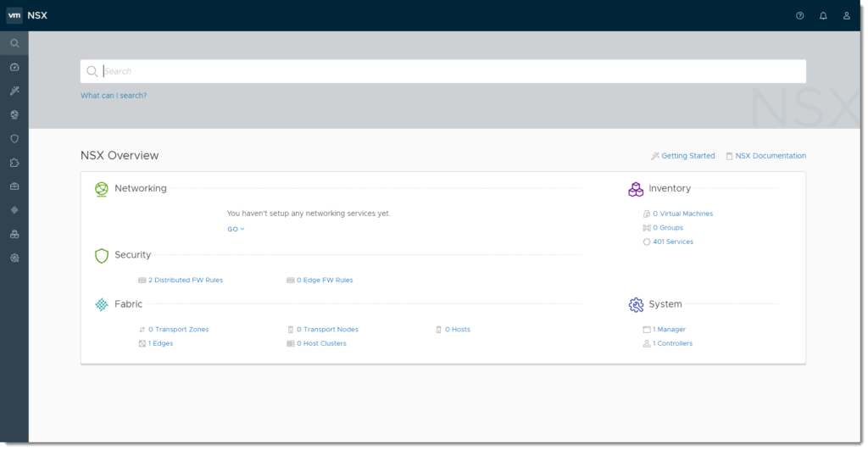Open 0 Transport Nodes link
The width and height of the screenshot is (868, 450).
point(327,330)
